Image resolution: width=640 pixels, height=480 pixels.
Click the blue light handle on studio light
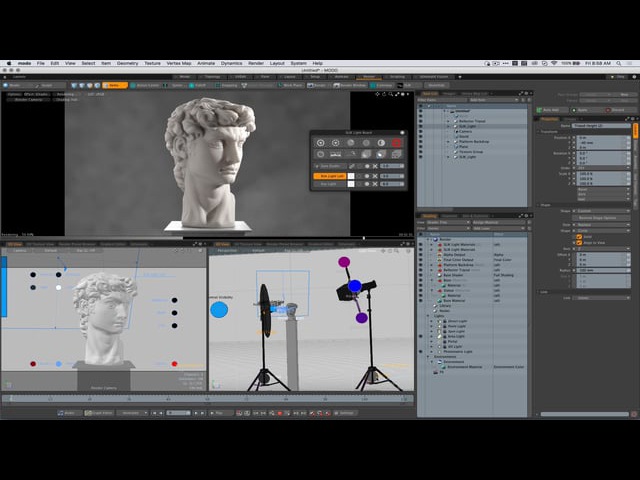tap(354, 287)
